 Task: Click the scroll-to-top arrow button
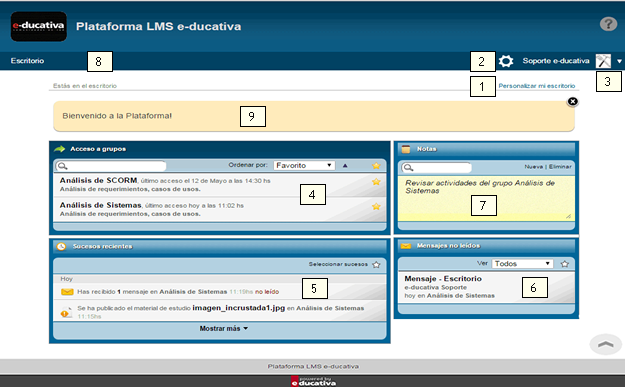(x=605, y=344)
